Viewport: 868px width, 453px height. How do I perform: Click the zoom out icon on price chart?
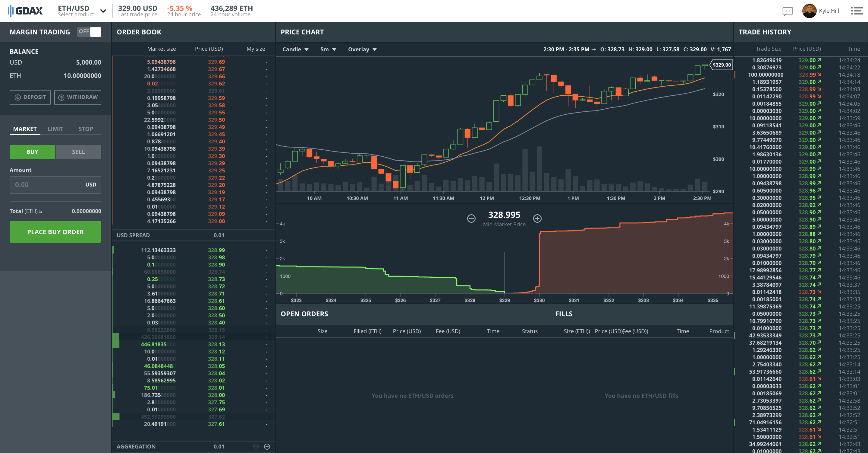click(471, 219)
